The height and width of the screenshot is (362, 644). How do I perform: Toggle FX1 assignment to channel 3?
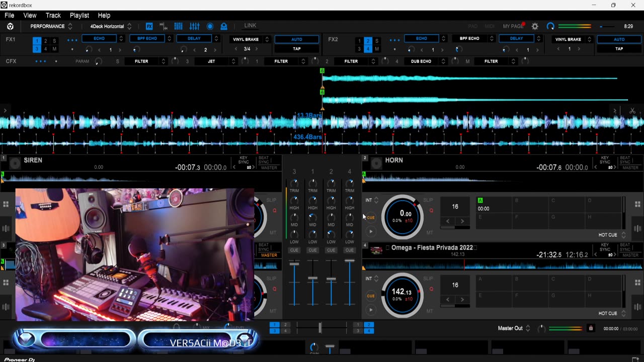pos(37,49)
